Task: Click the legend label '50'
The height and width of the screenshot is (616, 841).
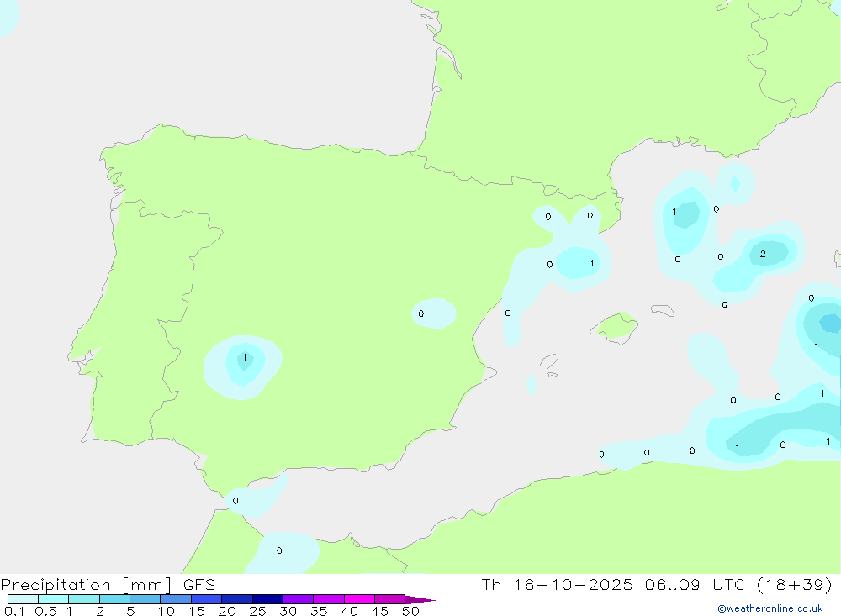Action: pos(410,611)
